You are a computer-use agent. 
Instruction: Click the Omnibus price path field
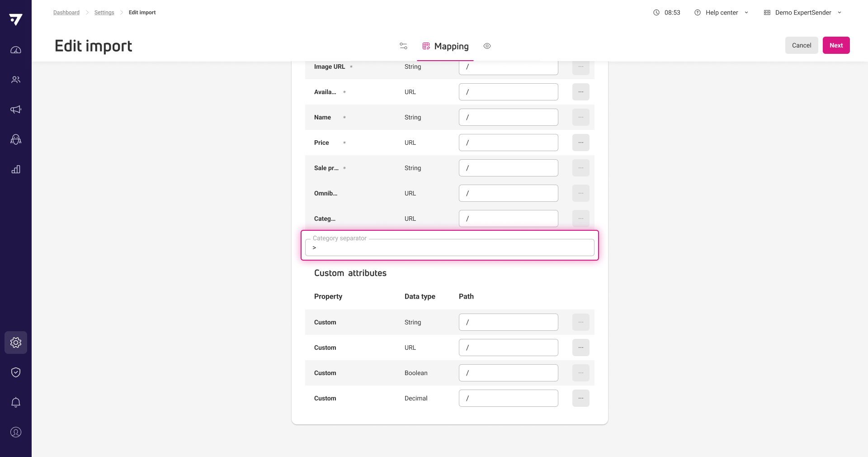(x=509, y=193)
